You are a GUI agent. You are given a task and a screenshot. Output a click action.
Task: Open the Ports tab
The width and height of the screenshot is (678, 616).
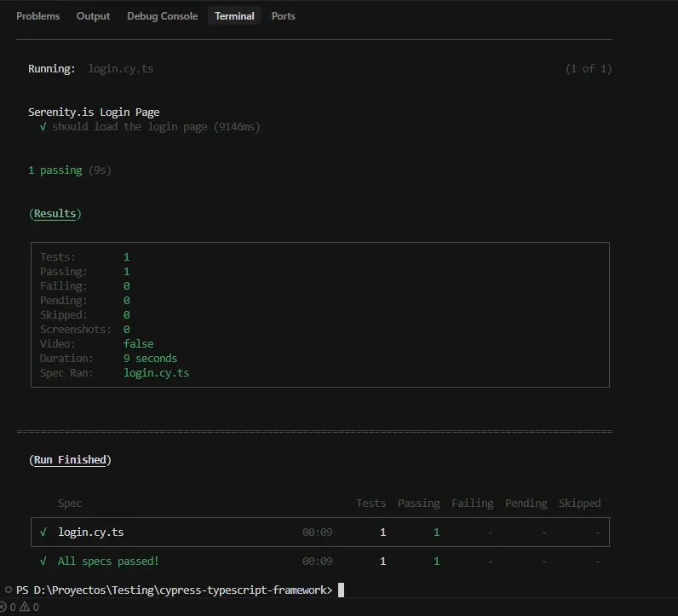tap(284, 16)
